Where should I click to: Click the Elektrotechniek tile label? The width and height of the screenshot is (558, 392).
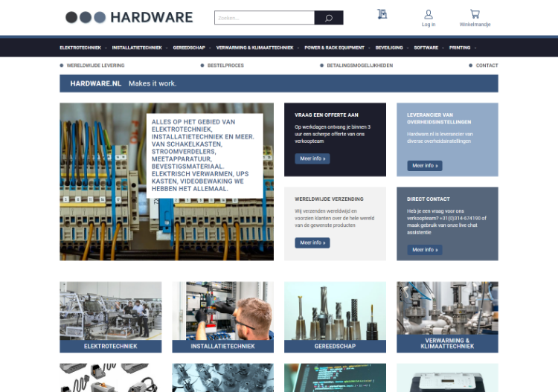(x=111, y=347)
